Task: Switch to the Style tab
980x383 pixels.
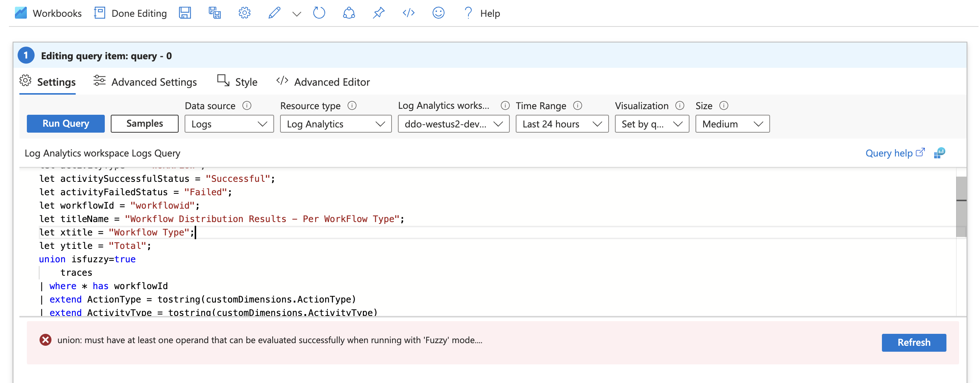Action: click(237, 82)
